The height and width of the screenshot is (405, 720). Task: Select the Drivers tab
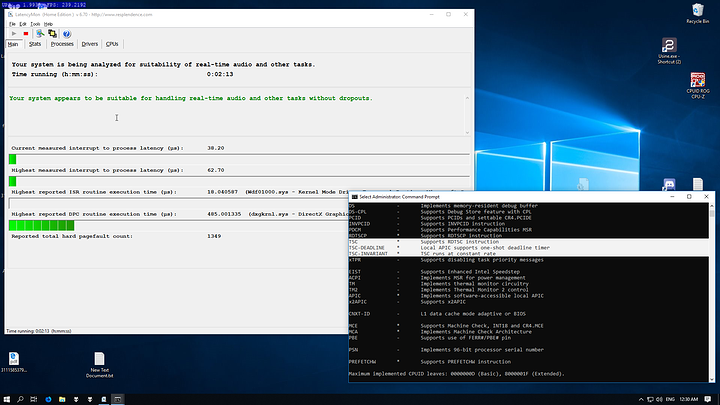click(90, 44)
